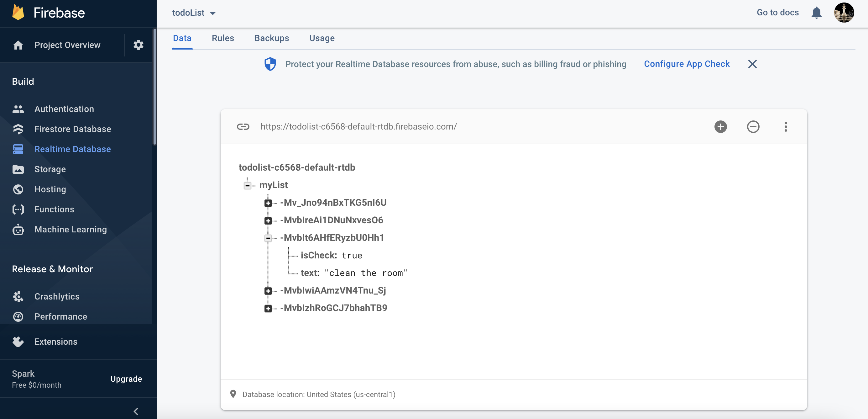The height and width of the screenshot is (419, 868).
Task: Click Build section header
Action: coord(23,81)
